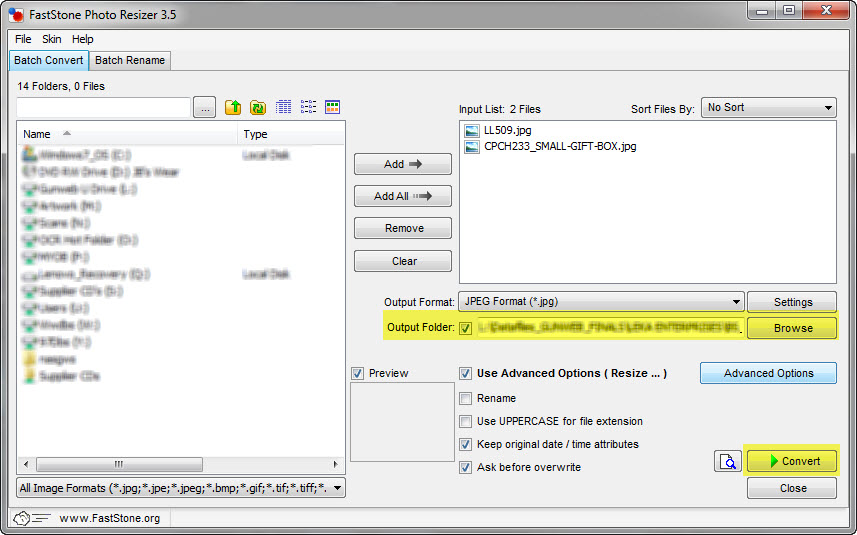Enable Use UPPERCASE for file extension
857x535 pixels.
coord(465,421)
